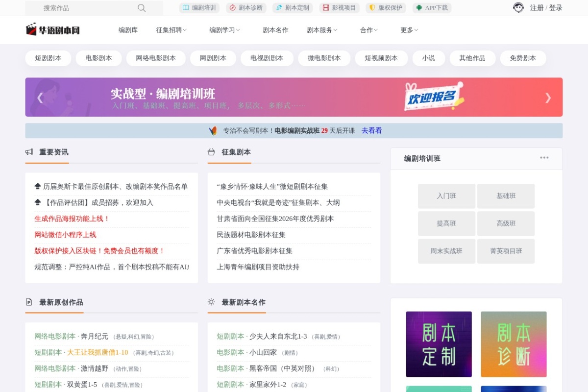Viewport: 588px width, 392px height.
Task: Click the search magnifier icon
Action: [142, 8]
